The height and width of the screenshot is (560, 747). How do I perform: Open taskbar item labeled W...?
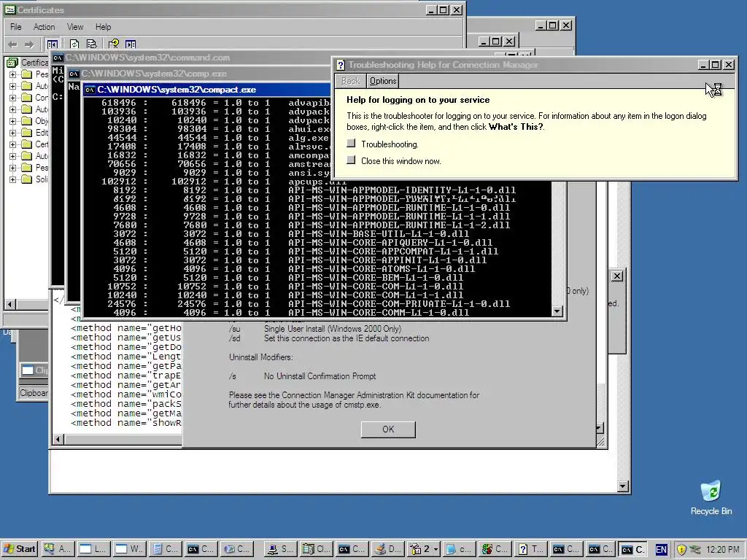click(x=130, y=549)
